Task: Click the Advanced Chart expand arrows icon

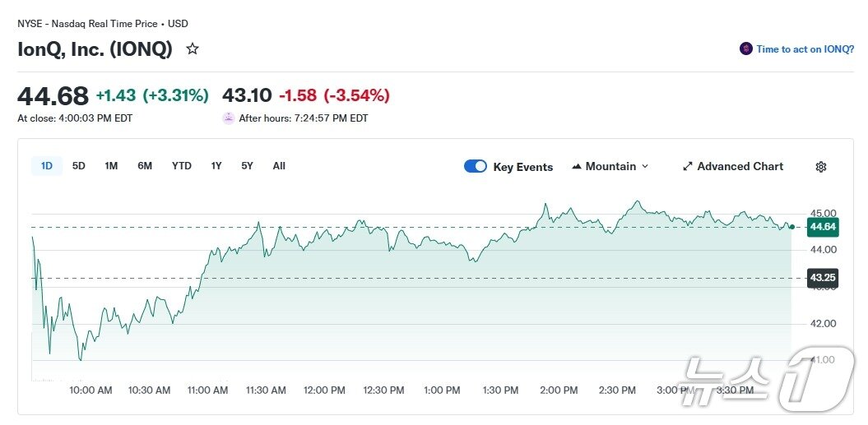Action: 688,167
